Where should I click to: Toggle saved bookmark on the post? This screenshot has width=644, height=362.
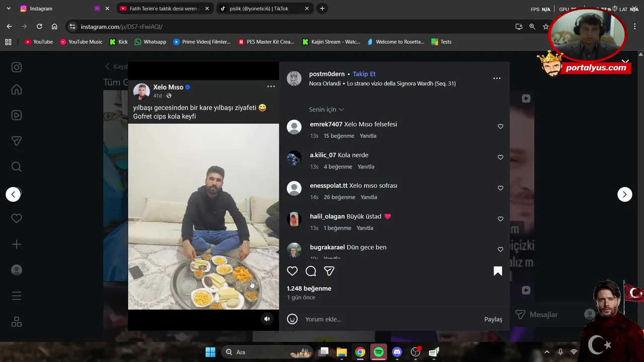(498, 271)
